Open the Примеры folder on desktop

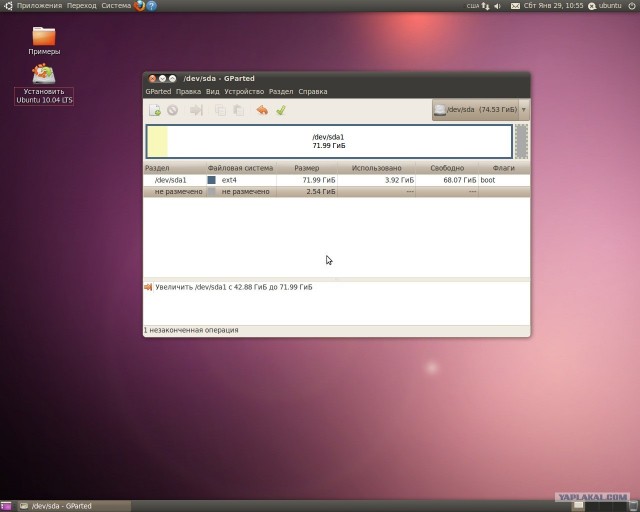point(44,40)
